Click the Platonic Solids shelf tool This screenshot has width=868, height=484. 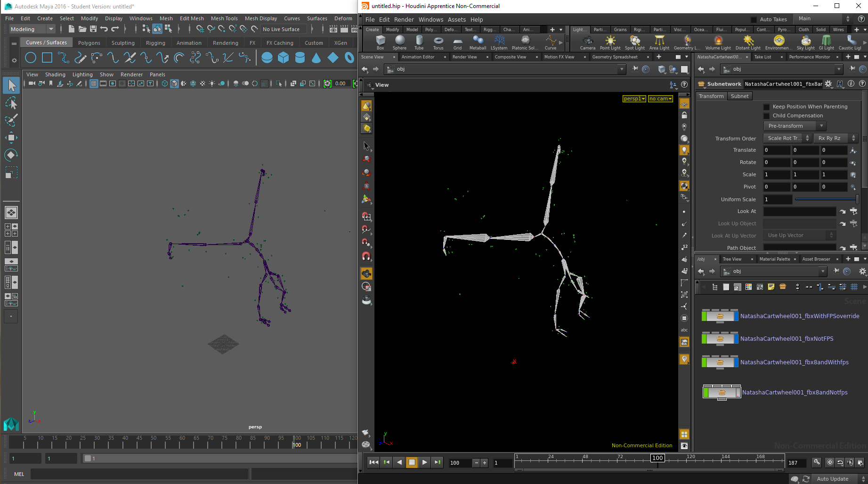(525, 42)
